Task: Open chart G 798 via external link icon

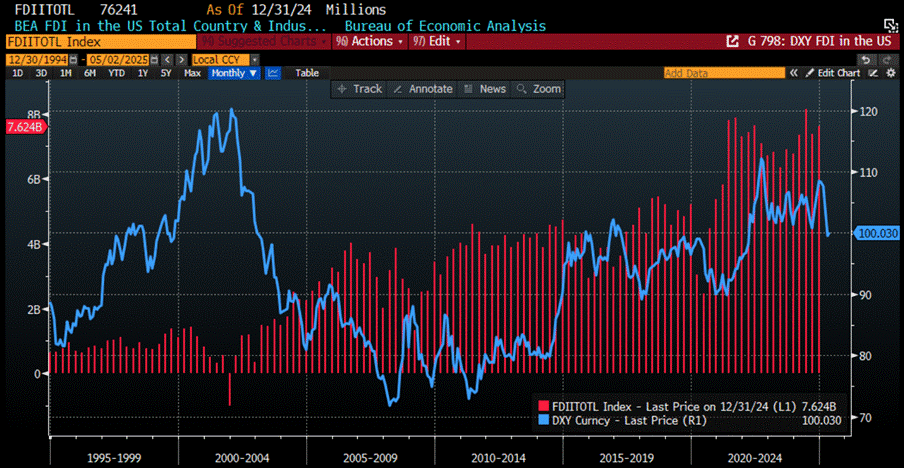Action: (732, 41)
